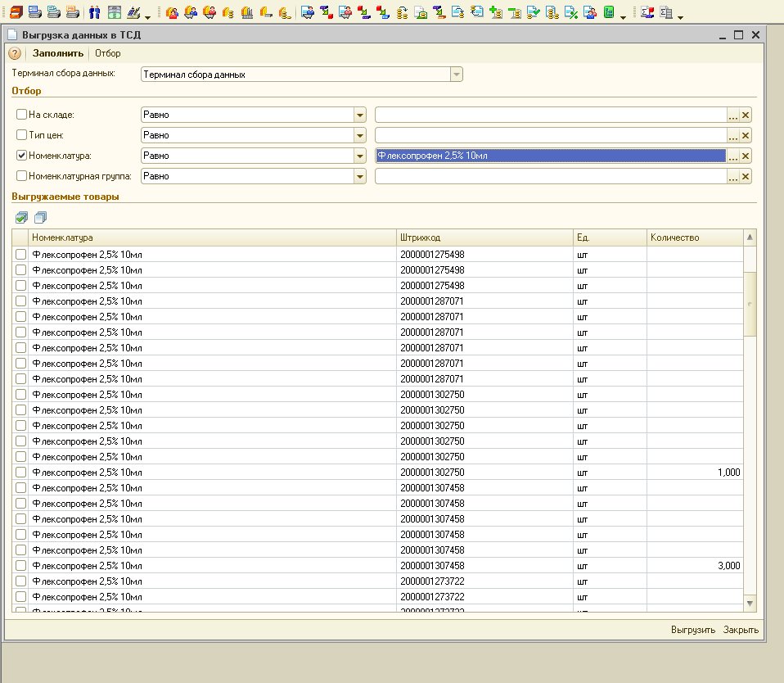Screen dimensions: 784x683
Task: Expand the Терминал сбора данных dropdown
Action: 457,75
